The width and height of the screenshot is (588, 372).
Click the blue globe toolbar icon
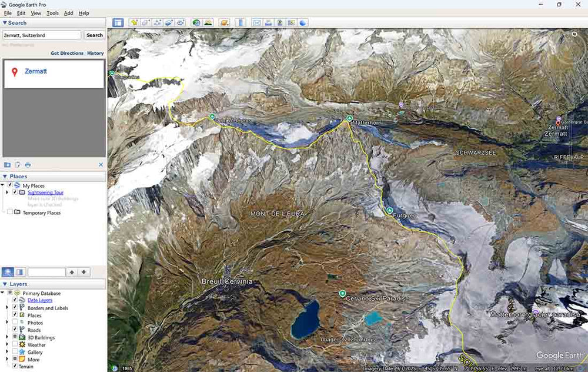pos(303,22)
